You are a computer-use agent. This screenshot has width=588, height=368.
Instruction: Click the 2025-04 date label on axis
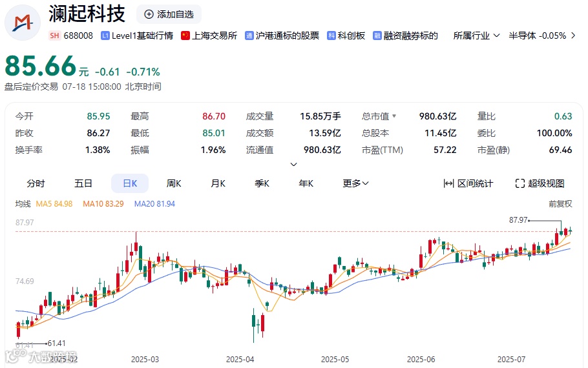click(240, 360)
